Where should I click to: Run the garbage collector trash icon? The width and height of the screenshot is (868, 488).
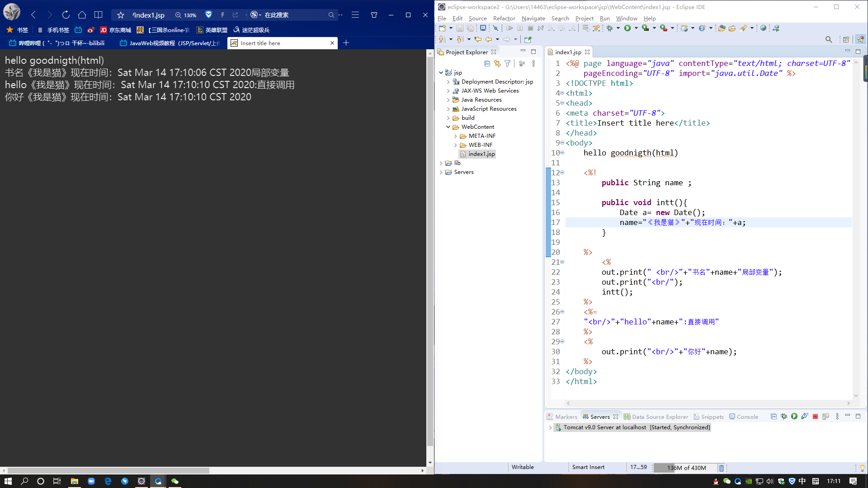coord(722,468)
